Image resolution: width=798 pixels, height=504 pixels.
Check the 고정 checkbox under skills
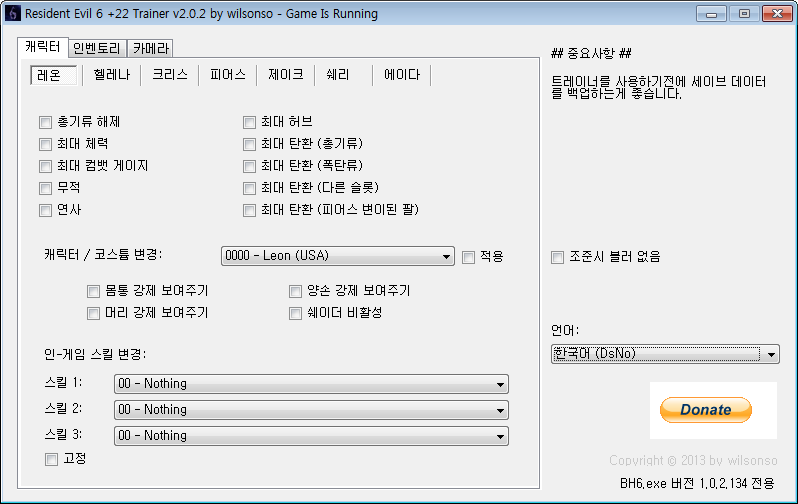51,460
